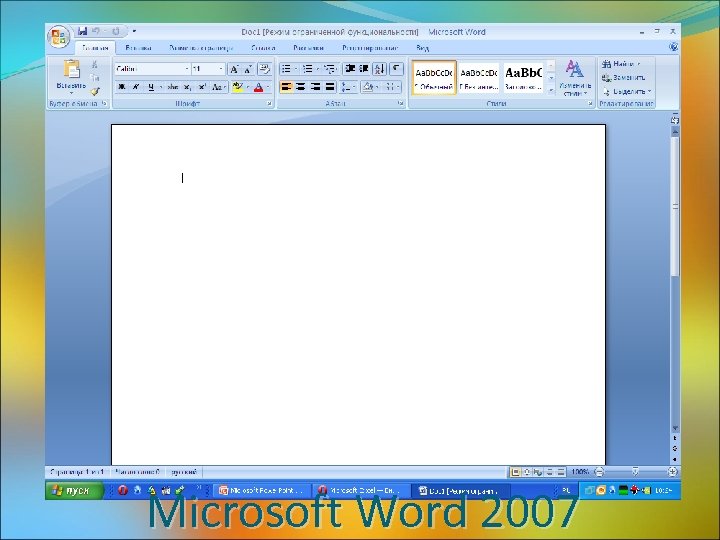Save the document from Quick Access toolbar
Screen dimensions: 720x540
point(83,31)
